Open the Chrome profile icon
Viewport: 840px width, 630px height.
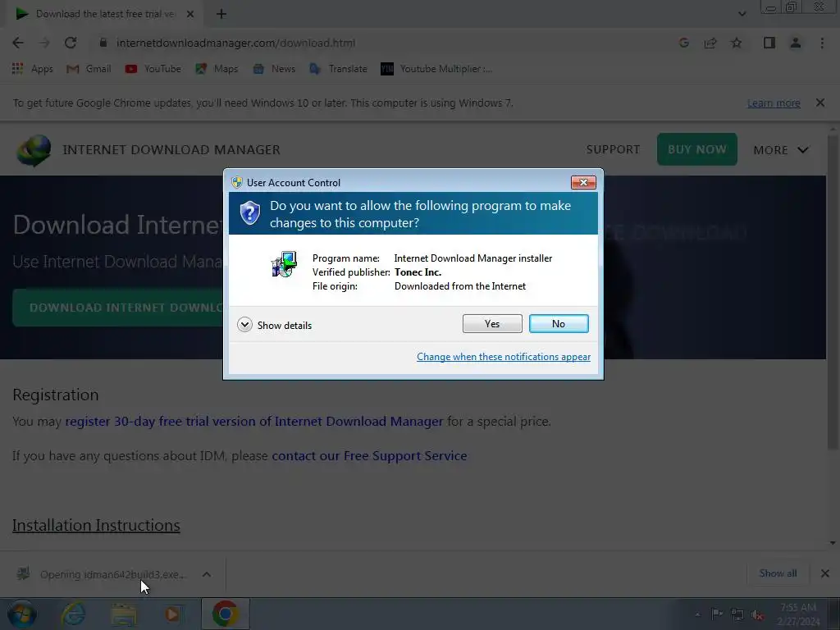click(x=796, y=43)
